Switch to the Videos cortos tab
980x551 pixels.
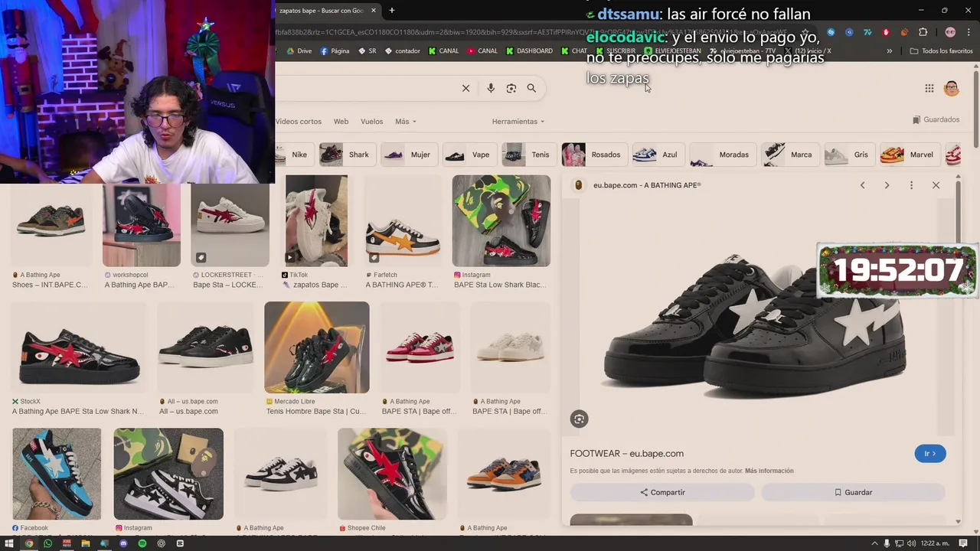[299, 122]
